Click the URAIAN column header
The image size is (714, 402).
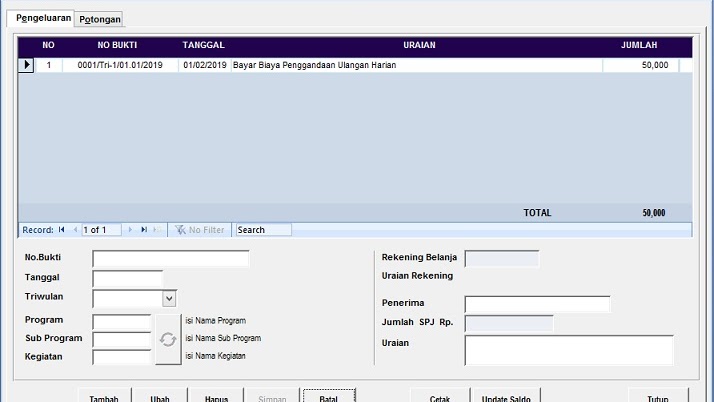[419, 45]
